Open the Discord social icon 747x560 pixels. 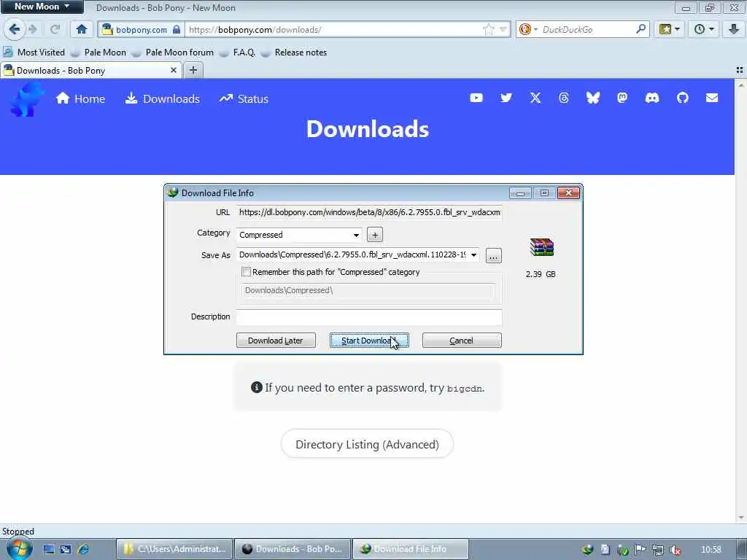(x=652, y=98)
